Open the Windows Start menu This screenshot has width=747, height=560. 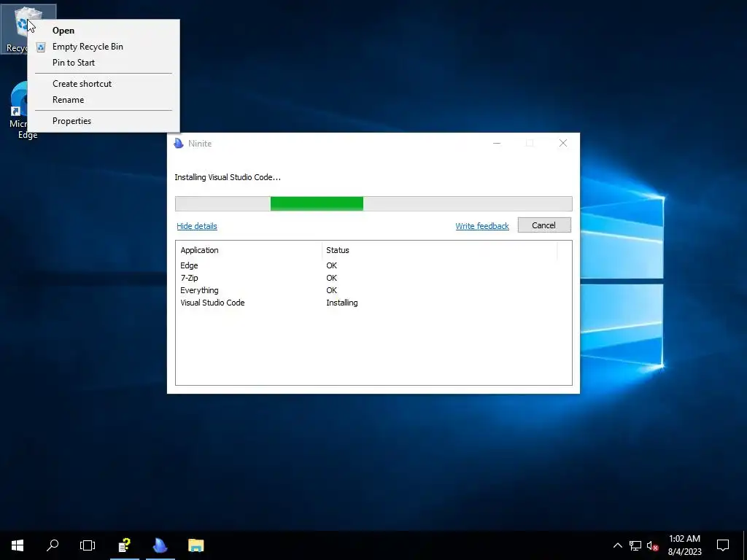tap(18, 545)
